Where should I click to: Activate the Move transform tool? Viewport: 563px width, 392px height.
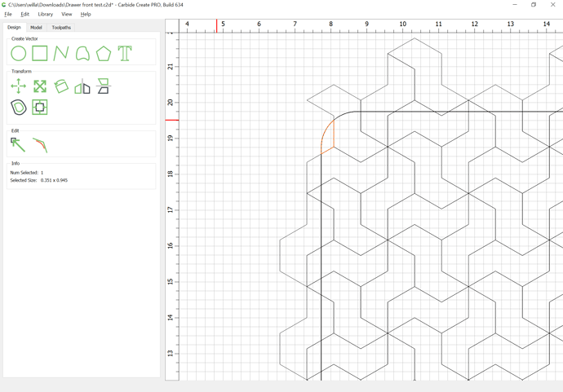point(18,86)
